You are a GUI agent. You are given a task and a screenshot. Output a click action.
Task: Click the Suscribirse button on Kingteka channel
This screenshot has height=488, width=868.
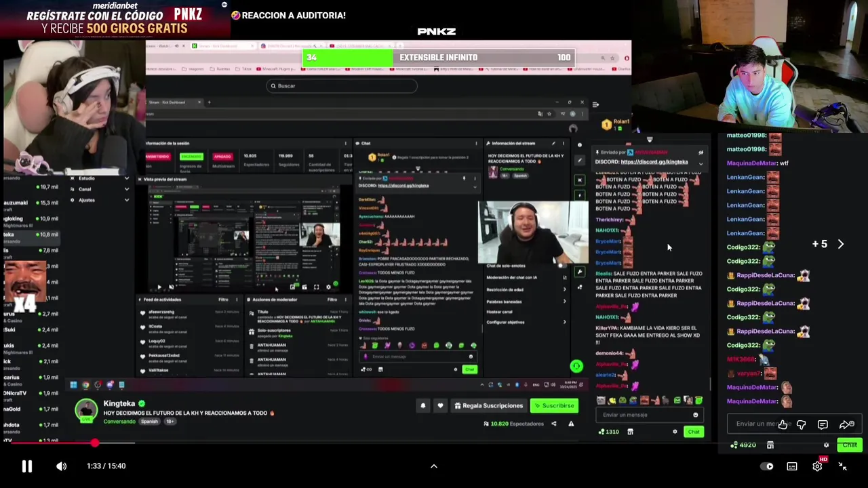(x=554, y=405)
